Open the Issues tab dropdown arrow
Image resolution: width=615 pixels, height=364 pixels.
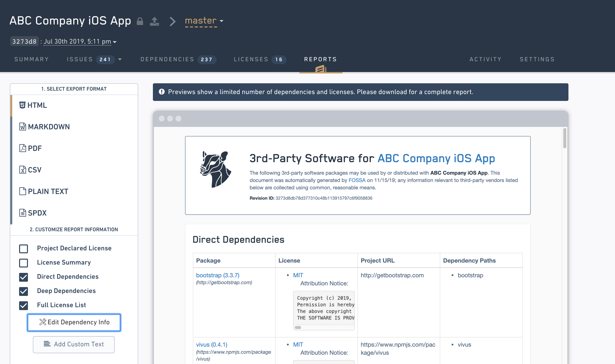point(120,59)
